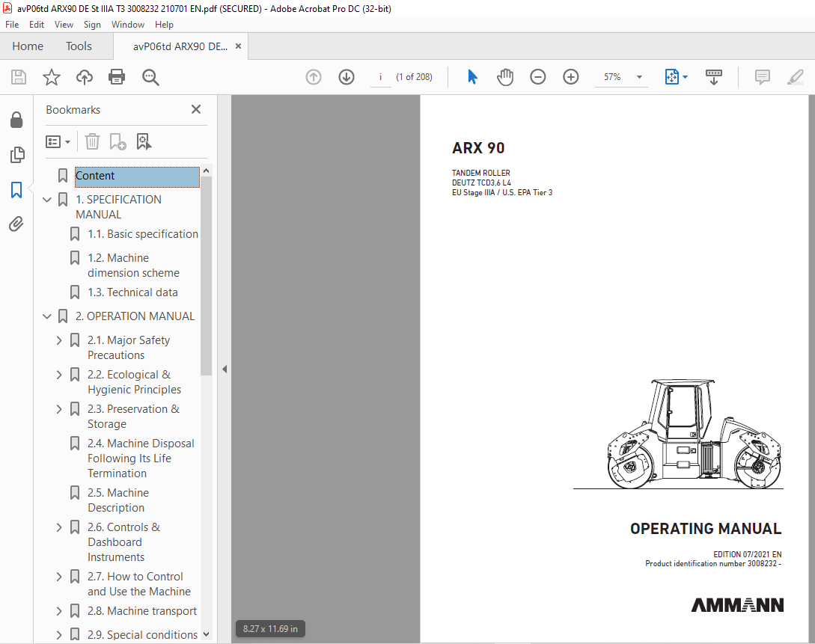Screen dimensions: 815x644
Task: Click the upload to cloud icon
Action: coord(85,77)
